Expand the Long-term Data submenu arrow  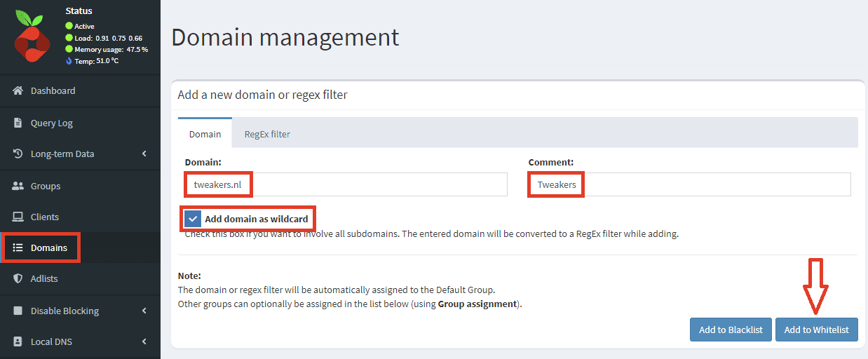[144, 154]
